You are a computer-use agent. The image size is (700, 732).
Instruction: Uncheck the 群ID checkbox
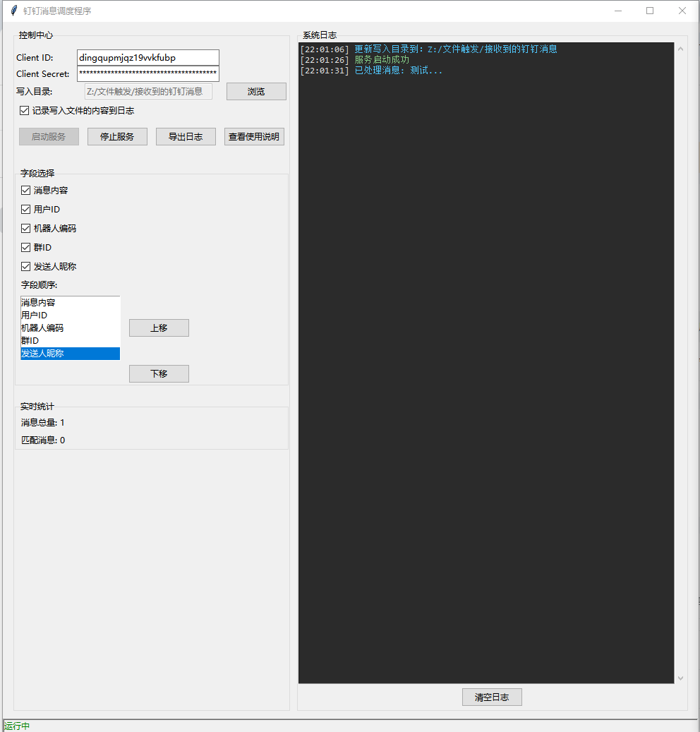click(26, 248)
